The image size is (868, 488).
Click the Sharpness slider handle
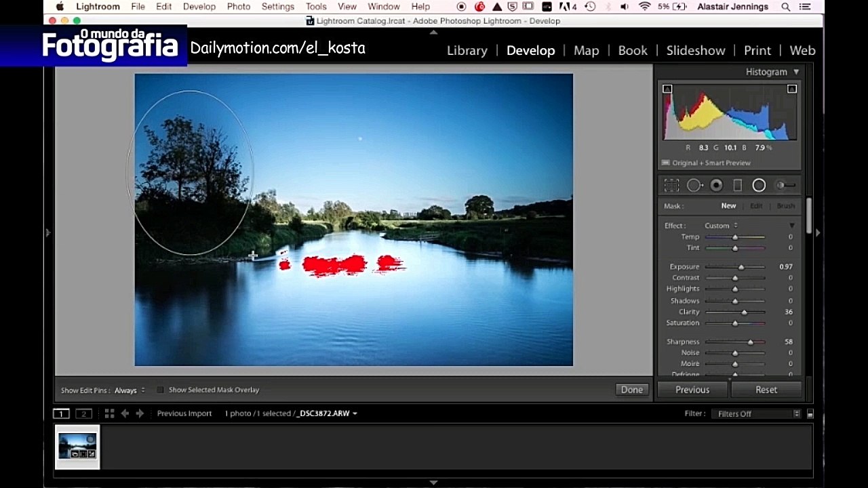[751, 342]
